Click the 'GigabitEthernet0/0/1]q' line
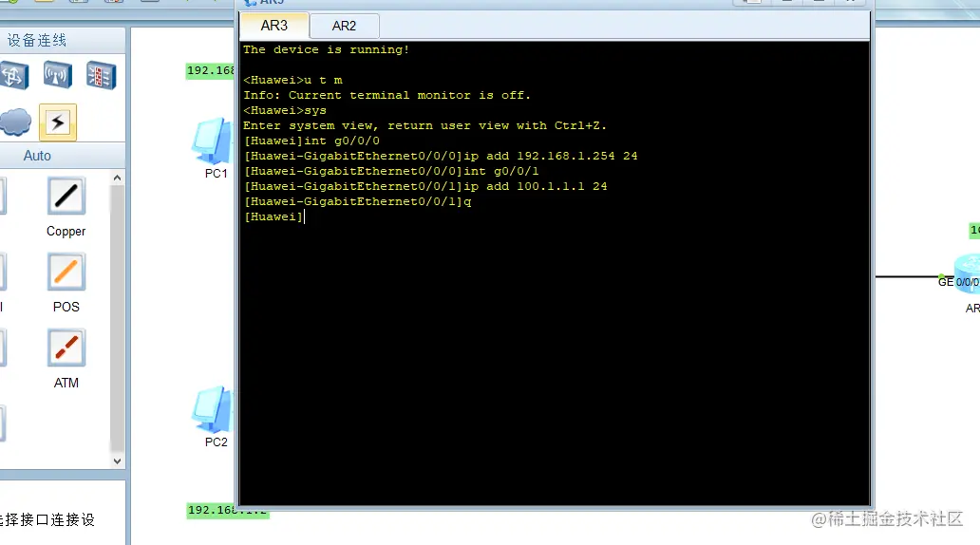The height and width of the screenshot is (545, 980). click(358, 202)
